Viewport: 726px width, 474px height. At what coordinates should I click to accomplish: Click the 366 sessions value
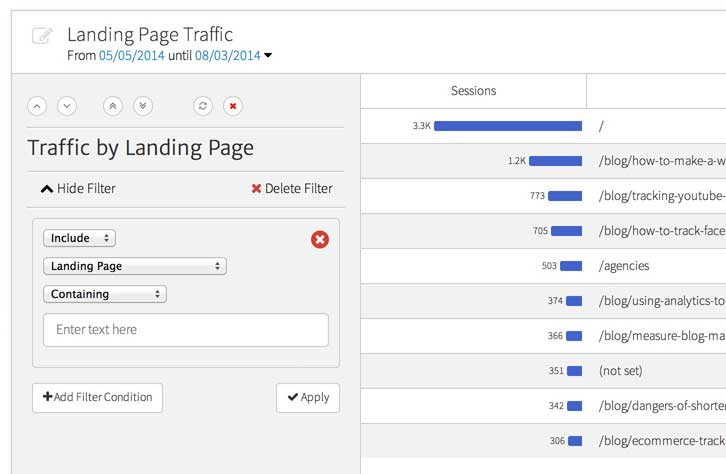555,336
